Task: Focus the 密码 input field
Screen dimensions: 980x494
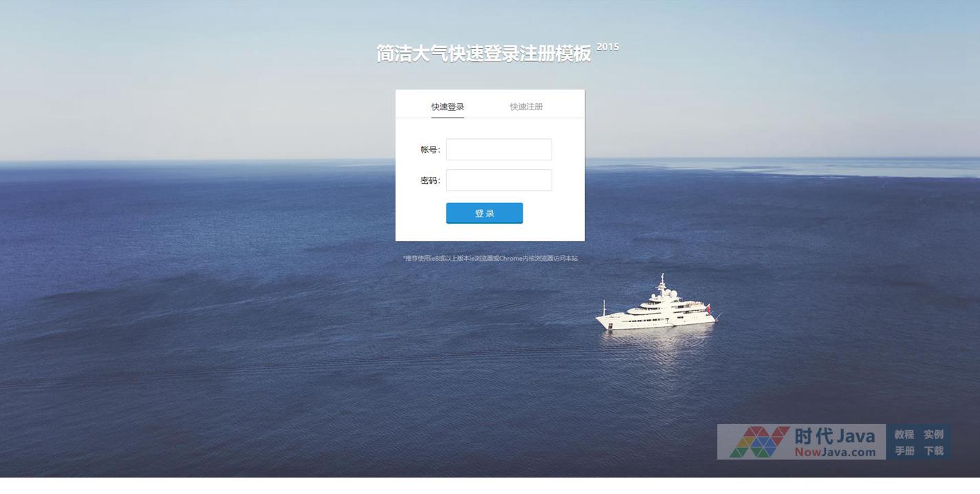Action: [499, 180]
